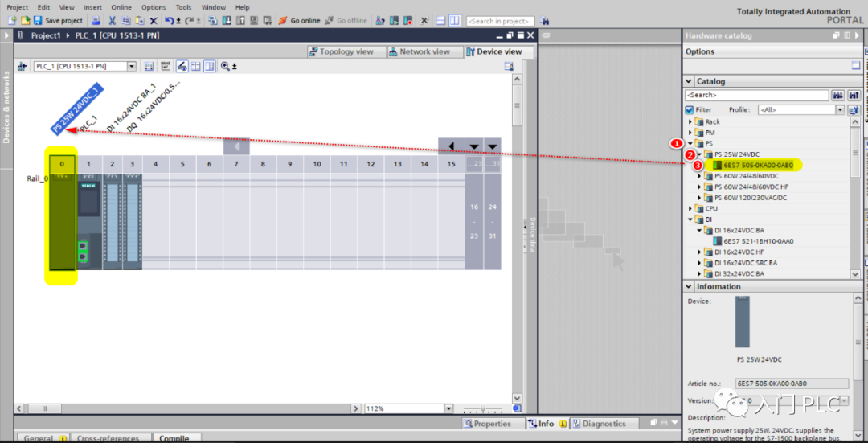The image size is (868, 443).
Task: Click the Start CPU icon
Action: [394, 20]
